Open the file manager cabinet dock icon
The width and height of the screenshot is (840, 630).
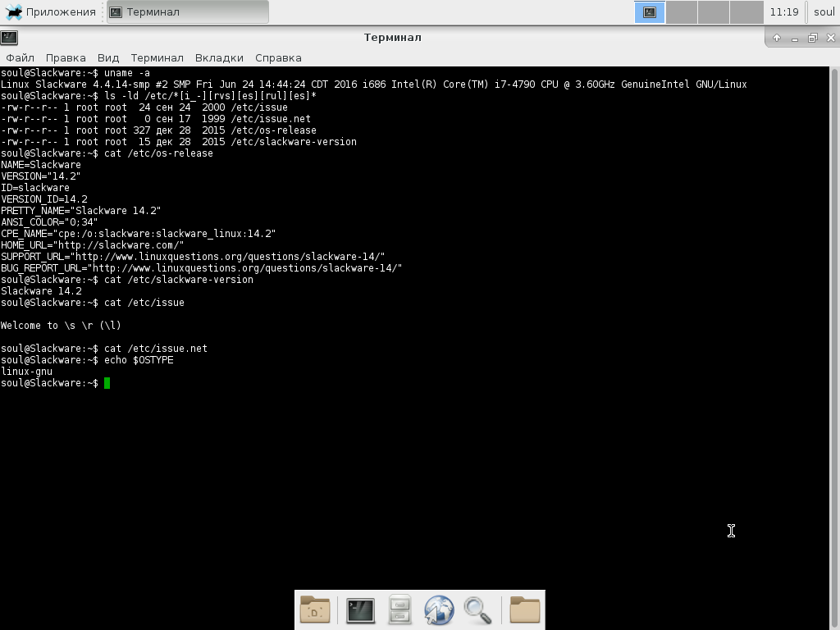[x=399, y=609]
